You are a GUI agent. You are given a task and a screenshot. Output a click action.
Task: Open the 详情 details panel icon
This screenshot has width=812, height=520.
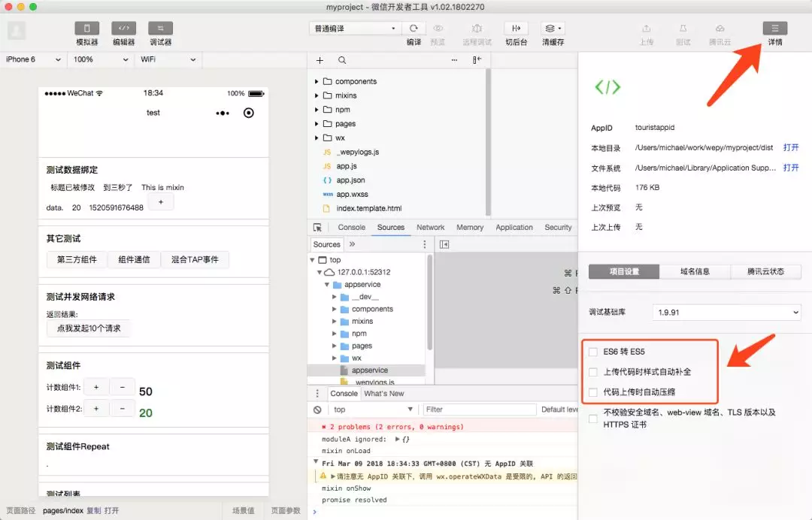(774, 29)
